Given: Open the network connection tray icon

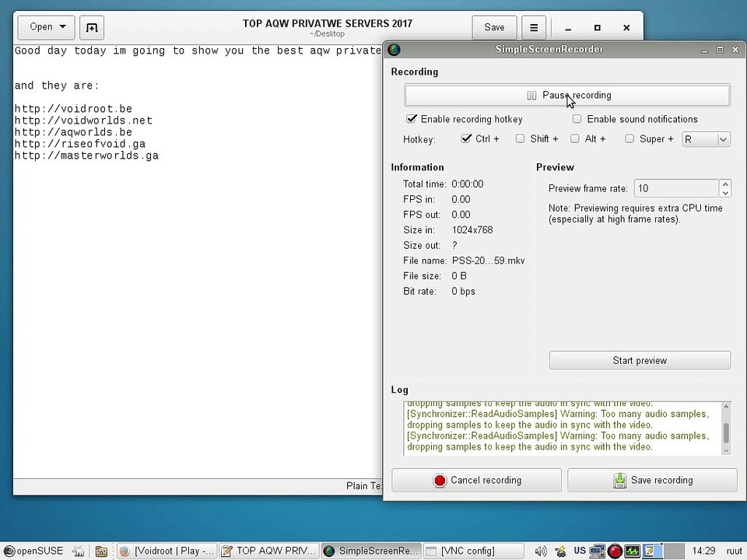Looking at the screenshot, I should pyautogui.click(x=597, y=551).
